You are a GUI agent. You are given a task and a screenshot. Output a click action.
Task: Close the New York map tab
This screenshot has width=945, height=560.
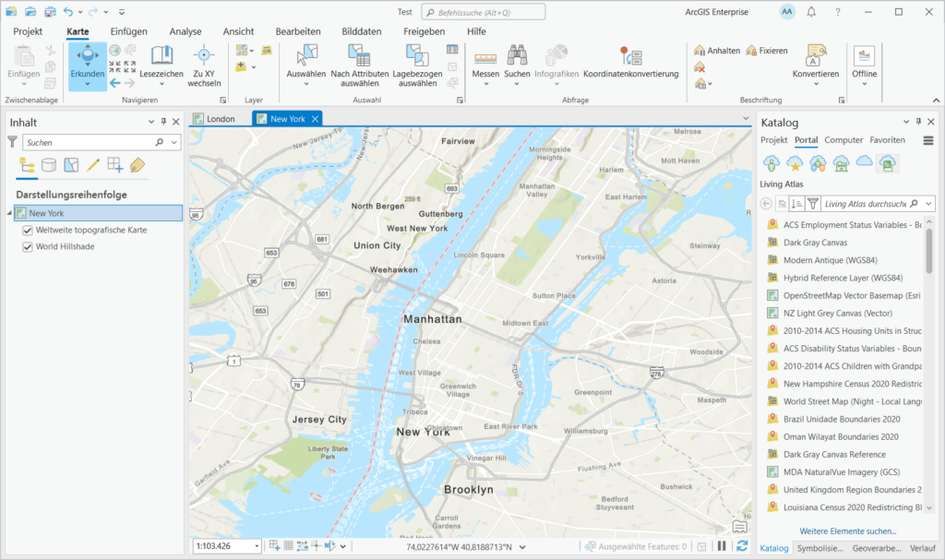(x=316, y=119)
